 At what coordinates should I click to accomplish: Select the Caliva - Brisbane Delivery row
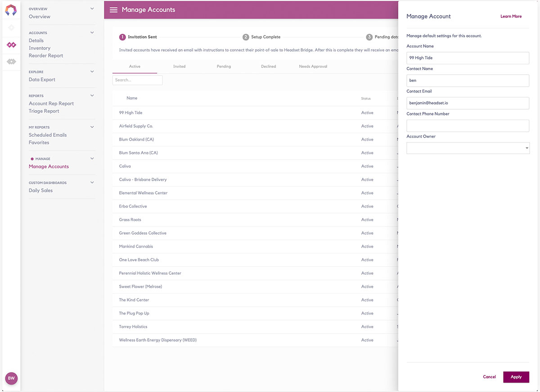coord(255,180)
